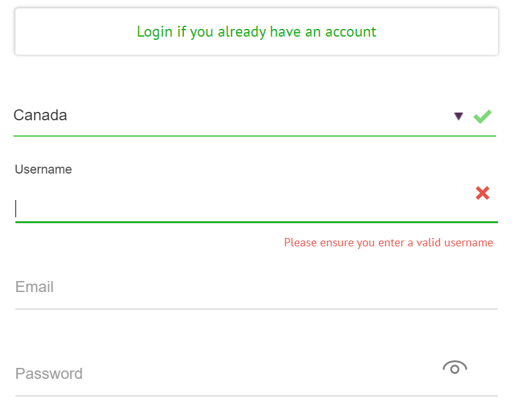Select the green validation tick icon

[x=483, y=116]
